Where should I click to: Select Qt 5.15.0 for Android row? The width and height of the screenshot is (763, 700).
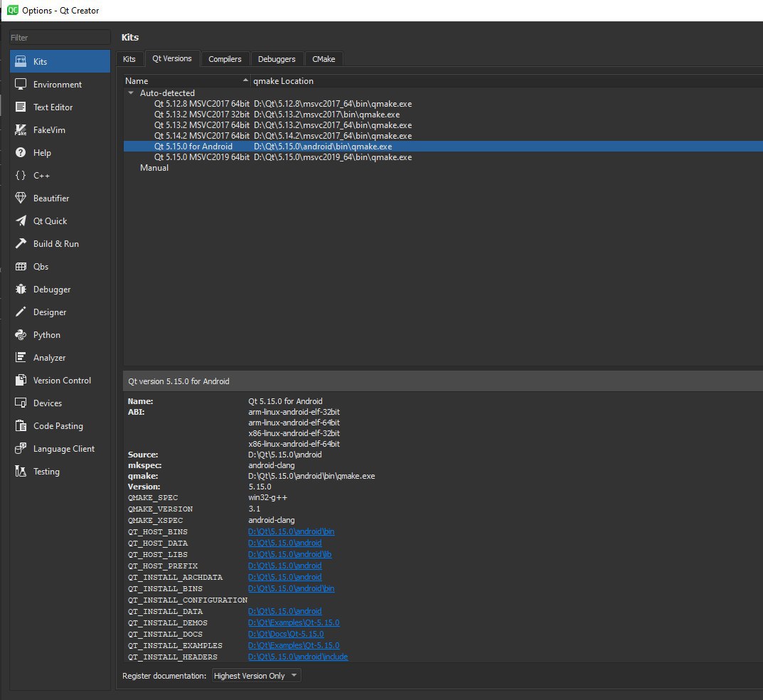click(443, 147)
